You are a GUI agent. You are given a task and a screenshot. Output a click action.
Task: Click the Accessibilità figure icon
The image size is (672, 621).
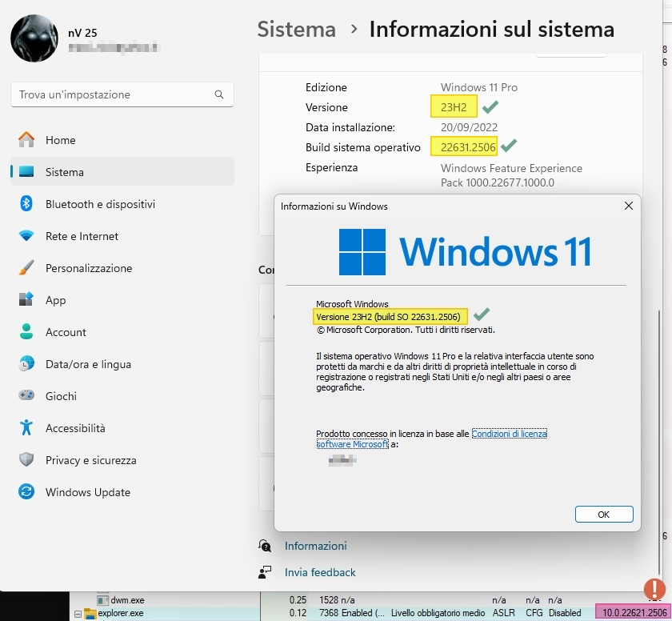click(26, 427)
